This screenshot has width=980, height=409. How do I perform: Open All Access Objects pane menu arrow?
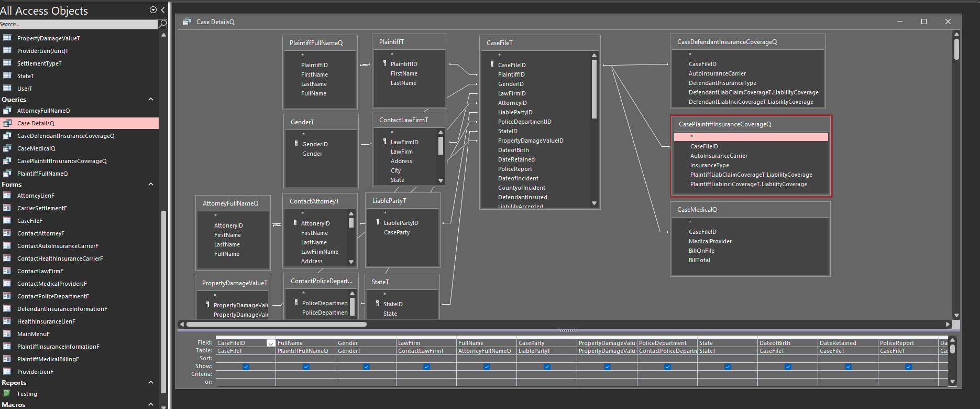[x=153, y=10]
